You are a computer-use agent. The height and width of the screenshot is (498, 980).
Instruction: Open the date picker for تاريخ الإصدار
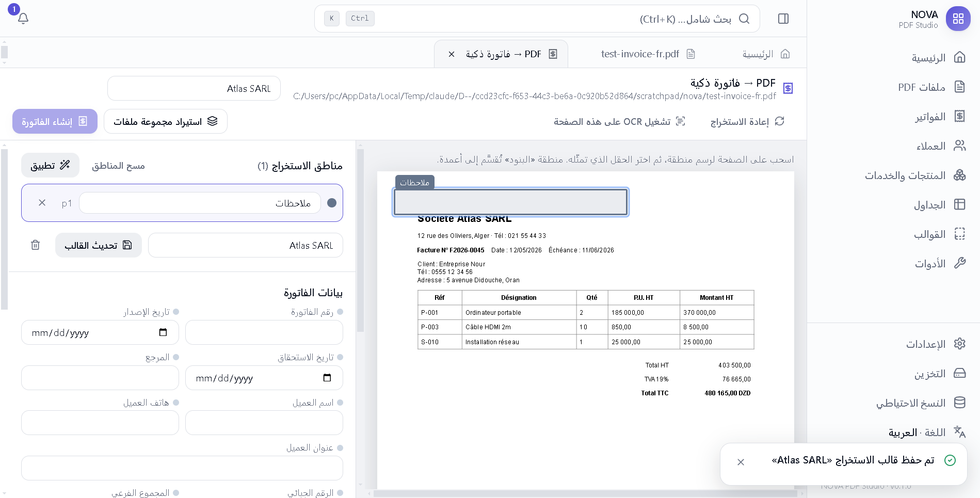[163, 332]
